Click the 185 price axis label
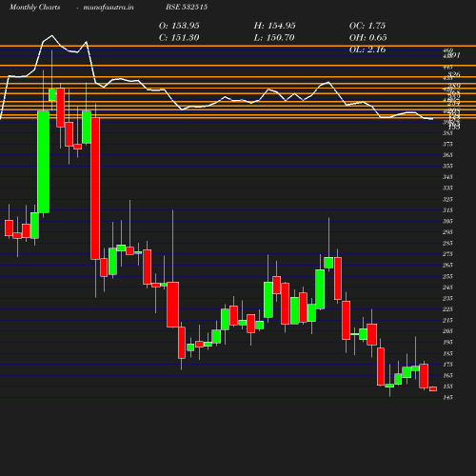The image size is (476, 476). pos(447,353)
